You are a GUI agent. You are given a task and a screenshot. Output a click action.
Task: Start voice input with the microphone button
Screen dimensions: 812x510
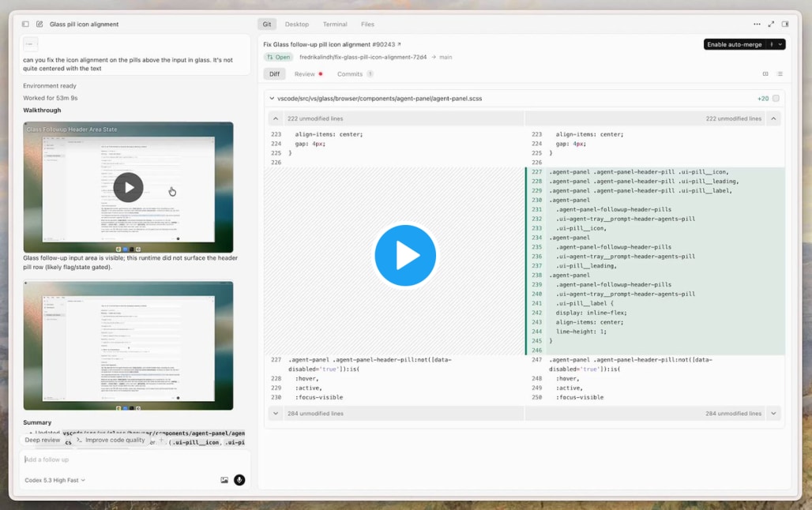(x=239, y=480)
